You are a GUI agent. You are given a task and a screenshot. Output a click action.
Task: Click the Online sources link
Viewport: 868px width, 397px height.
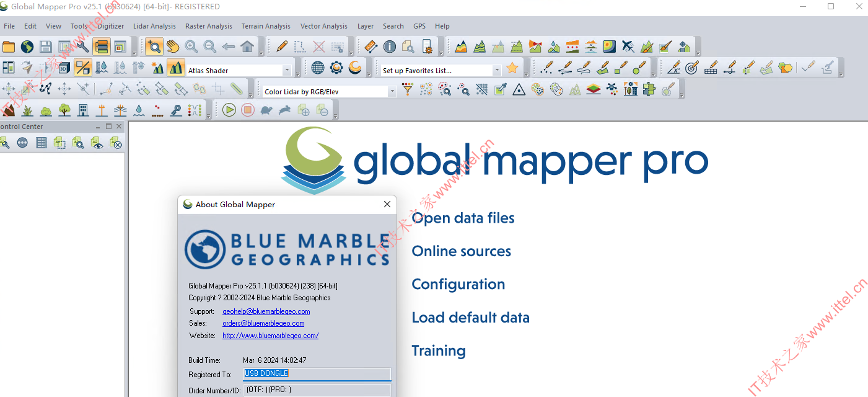[x=462, y=251]
